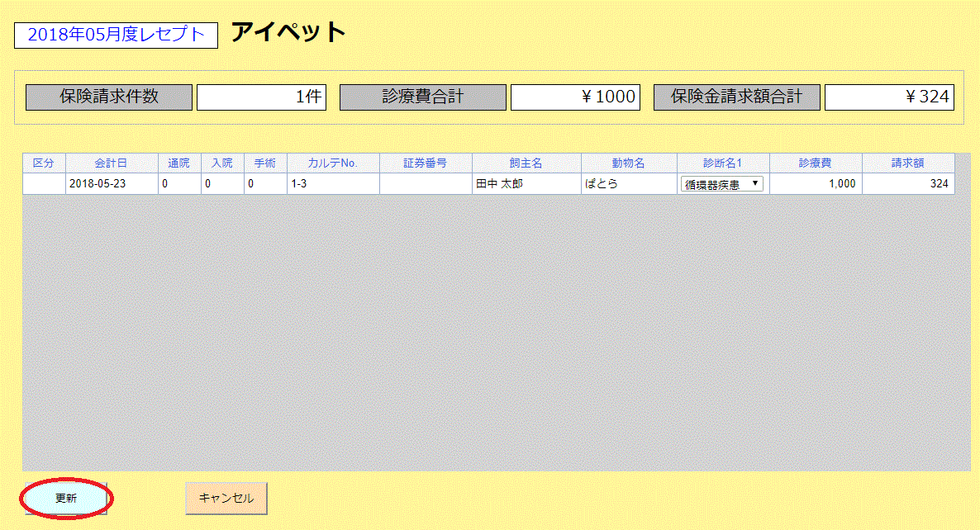Image resolution: width=980 pixels, height=530 pixels.
Task: Click the ￥1000 total medical fee field
Action: (575, 97)
